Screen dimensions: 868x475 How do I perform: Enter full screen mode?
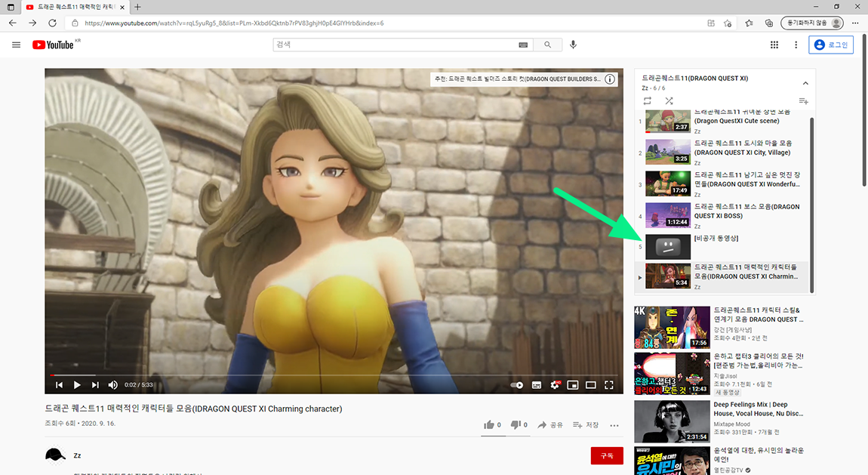(x=609, y=385)
